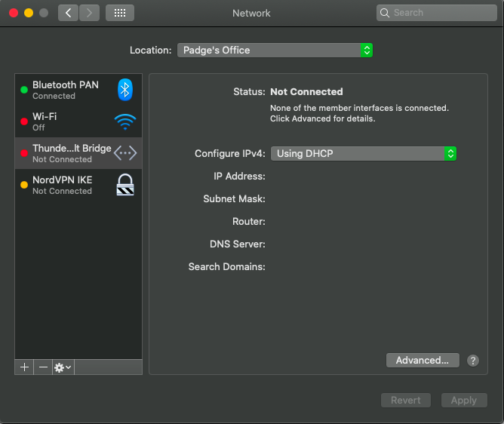Click the Revert button
The image size is (504, 424).
click(406, 400)
